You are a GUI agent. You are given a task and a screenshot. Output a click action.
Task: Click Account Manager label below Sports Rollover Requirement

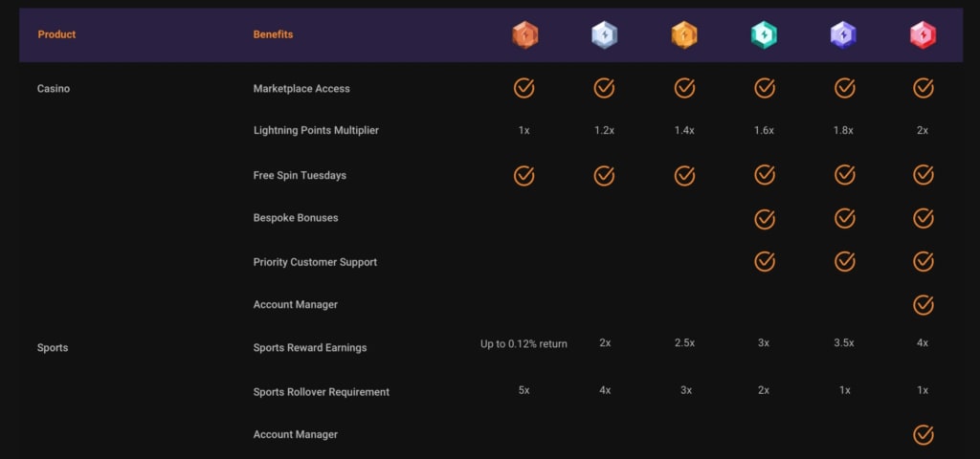pos(296,435)
